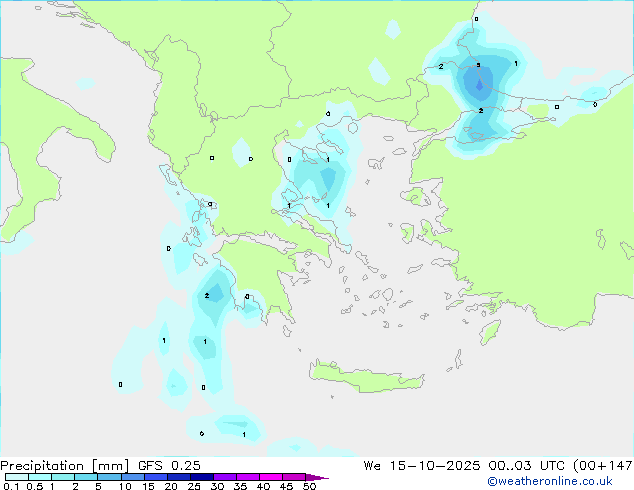
Task: Click the legend tick label '0.1'
Action: (x=11, y=486)
